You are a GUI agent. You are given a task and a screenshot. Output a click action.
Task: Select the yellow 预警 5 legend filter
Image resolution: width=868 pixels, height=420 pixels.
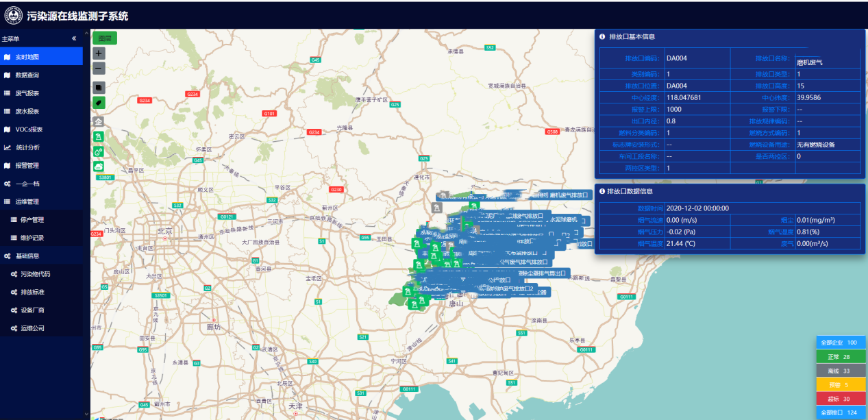click(841, 385)
